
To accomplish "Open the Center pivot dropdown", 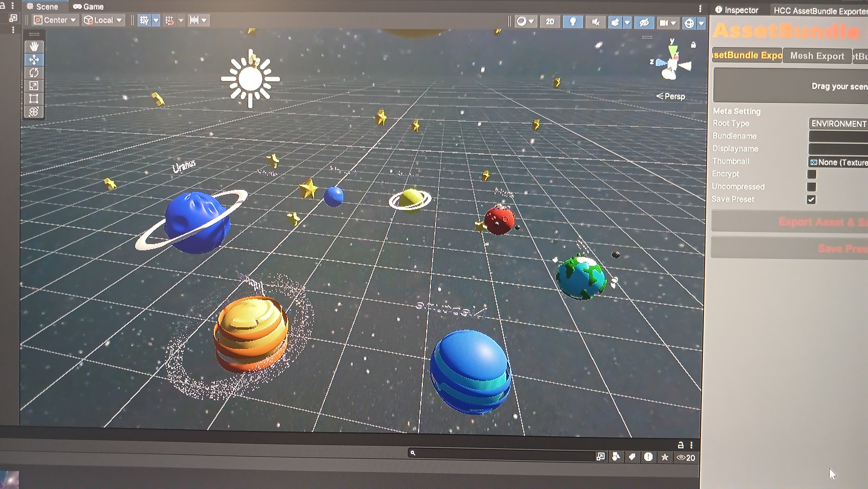I will tap(56, 20).
